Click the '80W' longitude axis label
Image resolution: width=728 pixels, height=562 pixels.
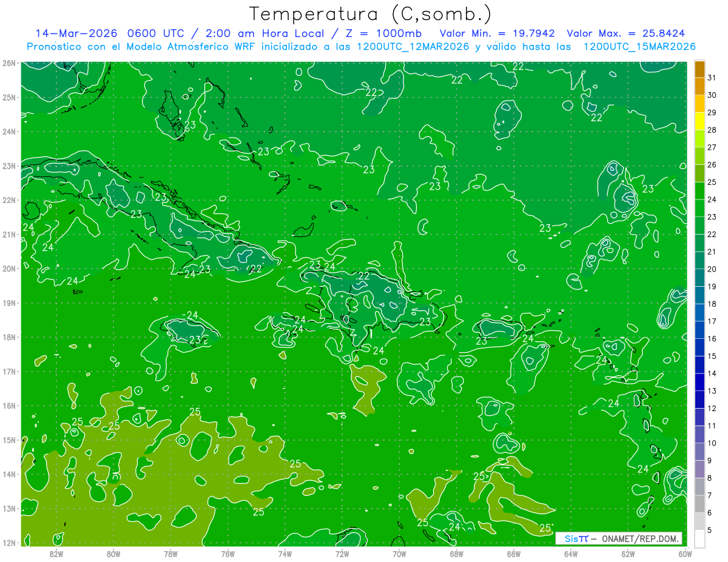click(x=113, y=554)
